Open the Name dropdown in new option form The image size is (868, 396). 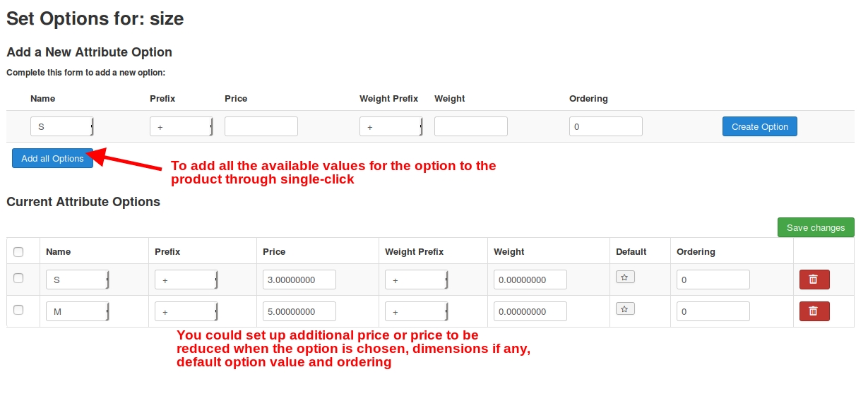pyautogui.click(x=62, y=126)
